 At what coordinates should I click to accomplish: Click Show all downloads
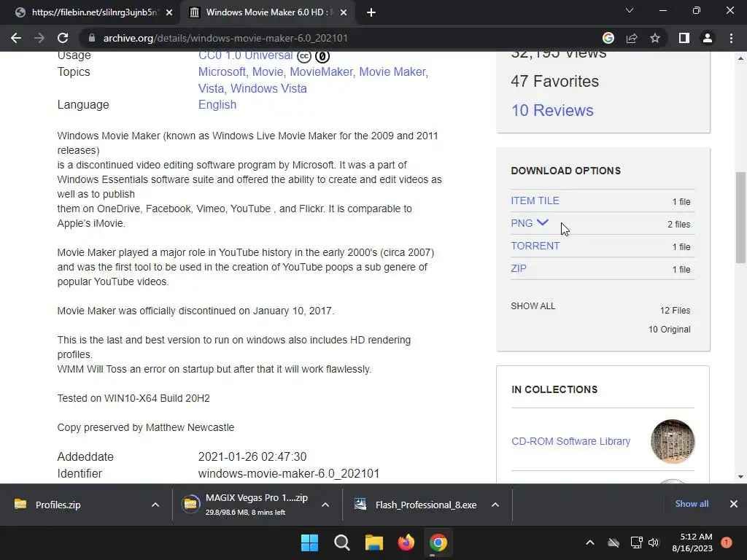(692, 504)
